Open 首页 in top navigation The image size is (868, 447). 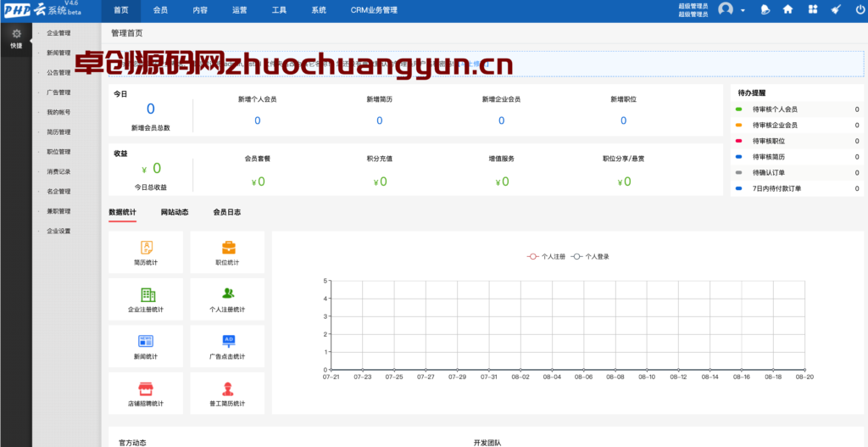tap(121, 10)
